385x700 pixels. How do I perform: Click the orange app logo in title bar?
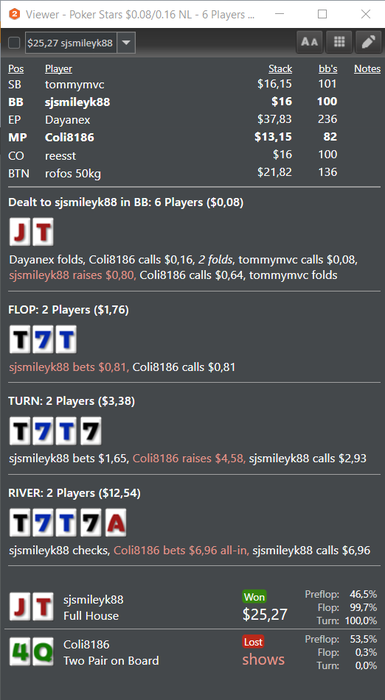point(14,14)
